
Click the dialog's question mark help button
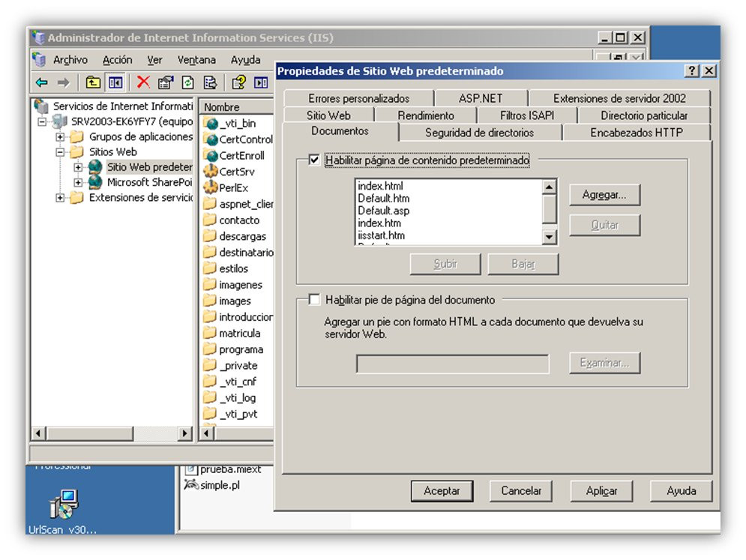pos(692,71)
